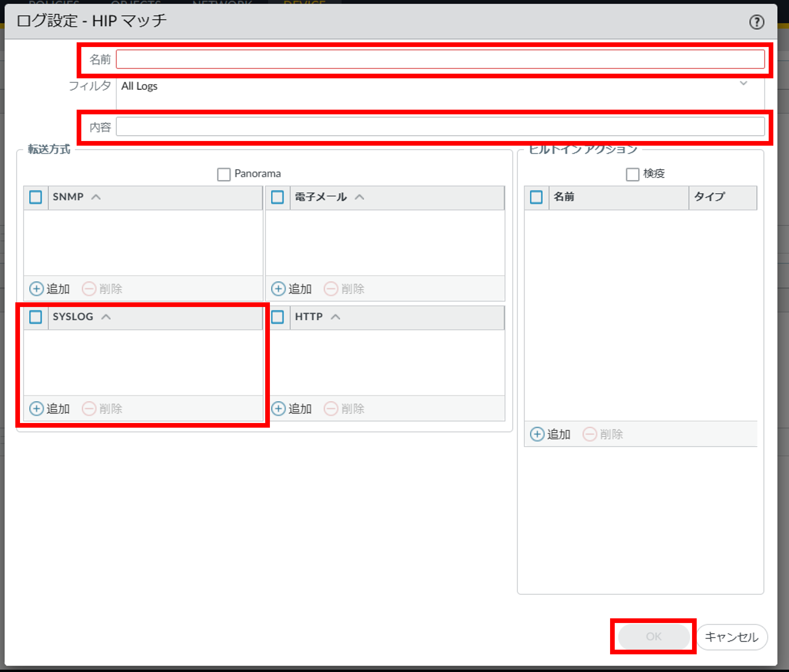Click delete (削除) icon under HTTP list

pos(331,408)
